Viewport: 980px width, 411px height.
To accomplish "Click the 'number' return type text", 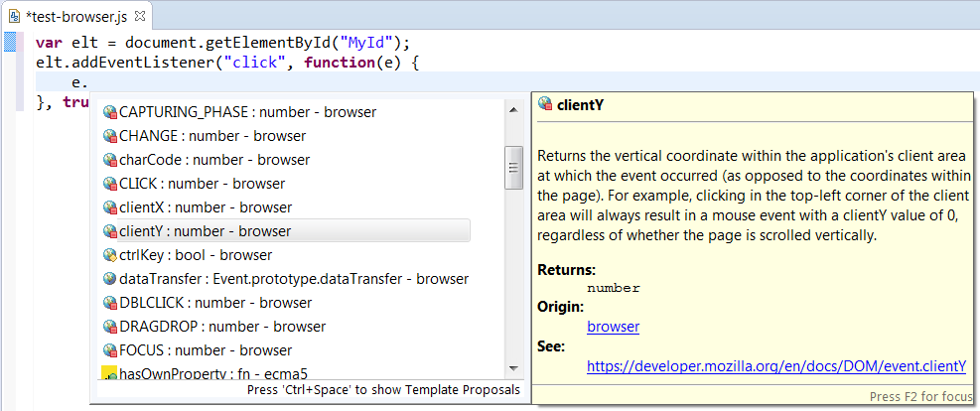I will point(614,289).
